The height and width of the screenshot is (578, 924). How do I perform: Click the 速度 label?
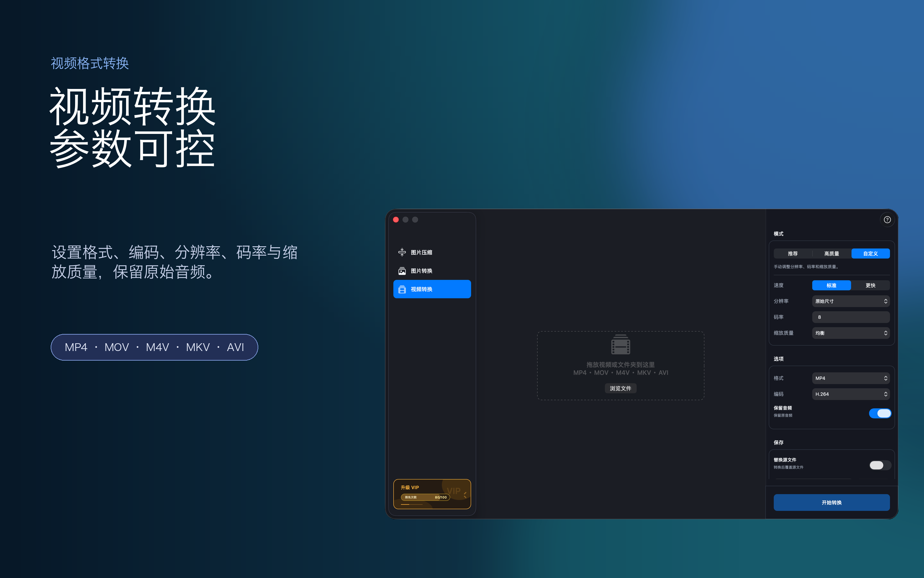pos(779,285)
